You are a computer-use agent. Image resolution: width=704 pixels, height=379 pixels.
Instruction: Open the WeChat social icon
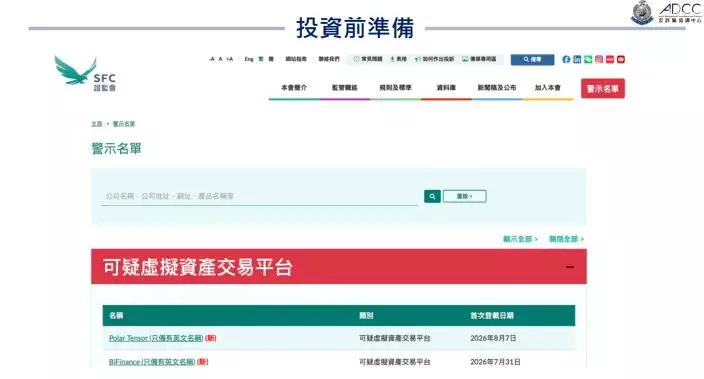pos(588,59)
